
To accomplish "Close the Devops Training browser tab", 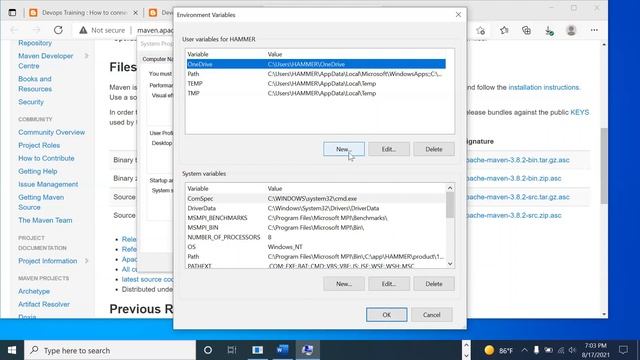I will (136, 13).
